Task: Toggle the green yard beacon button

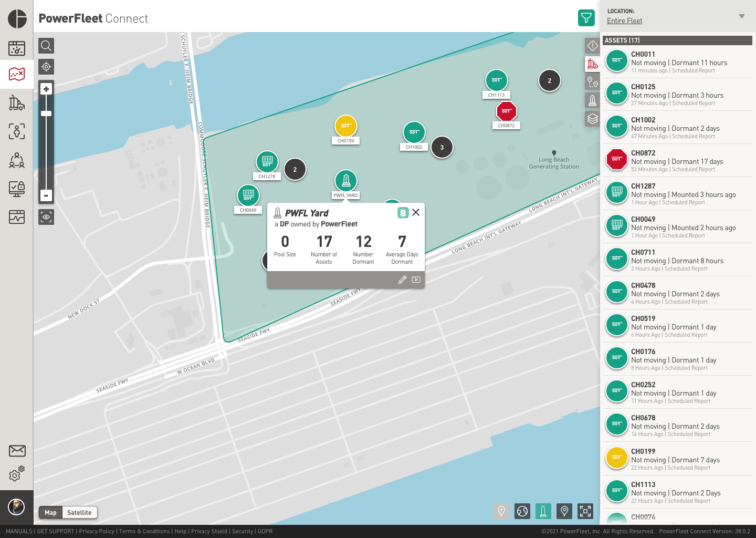Action: coord(543,511)
